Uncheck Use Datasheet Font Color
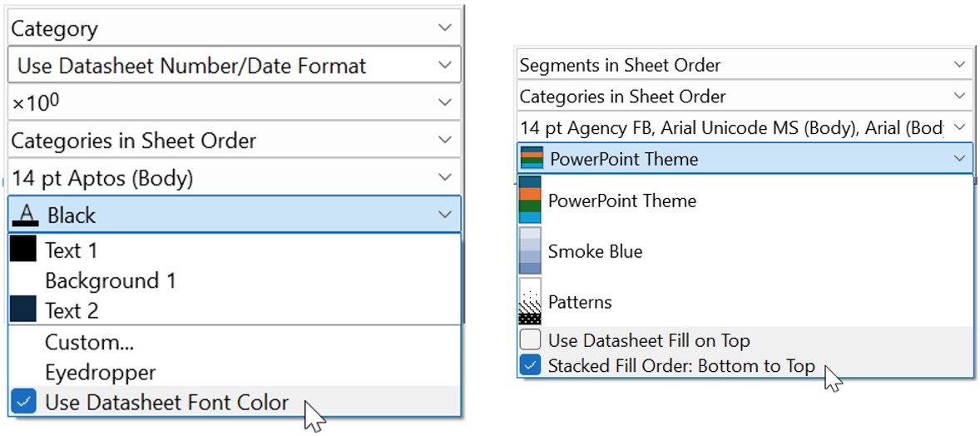The width and height of the screenshot is (980, 436). (x=24, y=403)
